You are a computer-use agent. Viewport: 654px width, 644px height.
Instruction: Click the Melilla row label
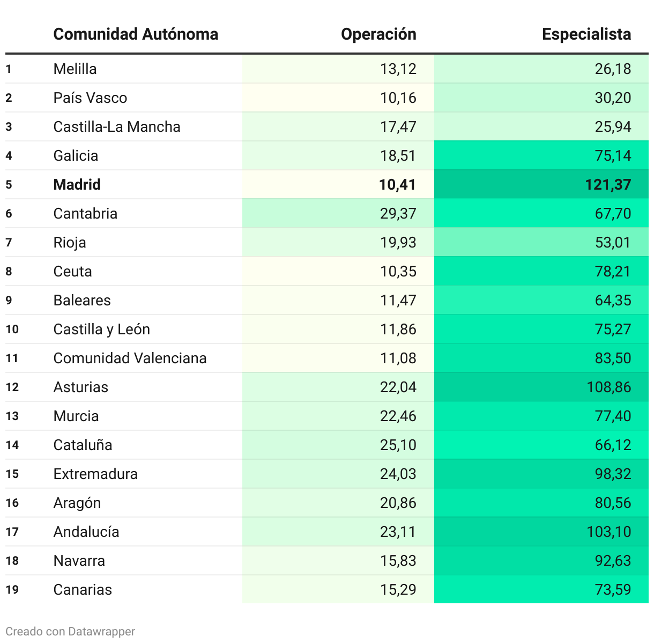[x=75, y=69]
